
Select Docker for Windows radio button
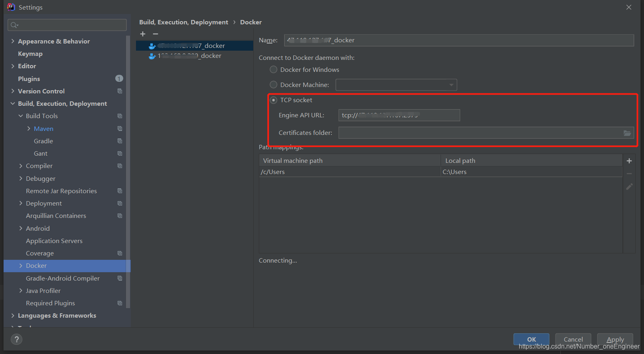(274, 69)
